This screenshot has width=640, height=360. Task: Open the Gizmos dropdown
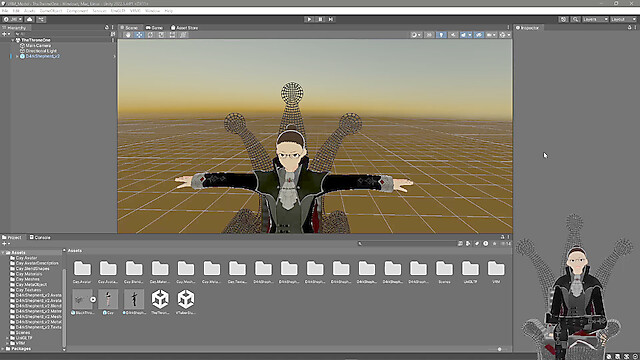tap(504, 35)
